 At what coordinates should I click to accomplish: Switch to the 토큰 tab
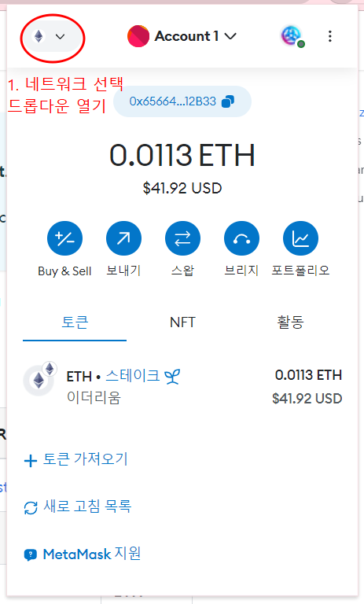[75, 322]
